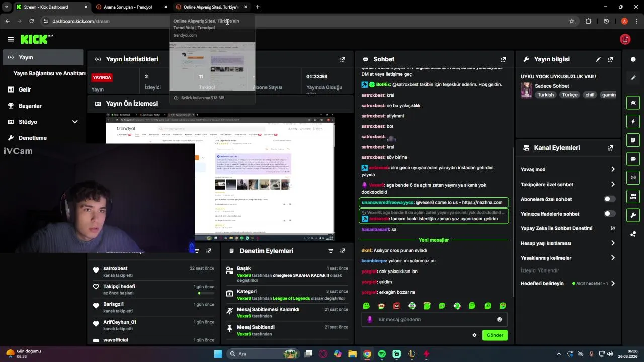This screenshot has height=362, width=644.
Task: Edit stream info with the pencil in Yayın bilgisi
Action: (598, 59)
